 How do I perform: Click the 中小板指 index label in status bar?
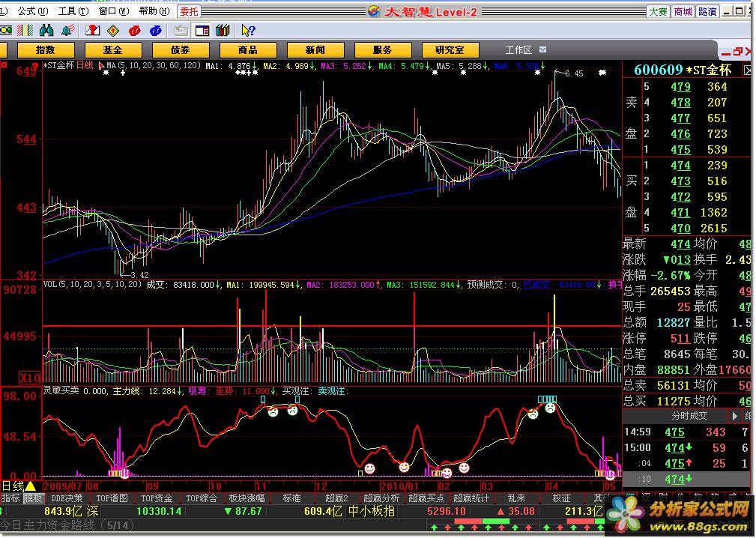371,511
